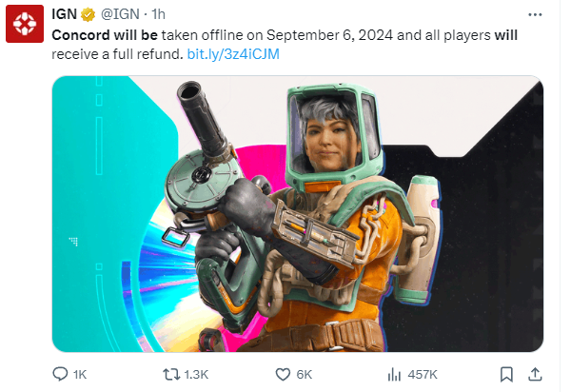Open the IGN profile avatar
Screen dimensions: 571x392
(25, 24)
